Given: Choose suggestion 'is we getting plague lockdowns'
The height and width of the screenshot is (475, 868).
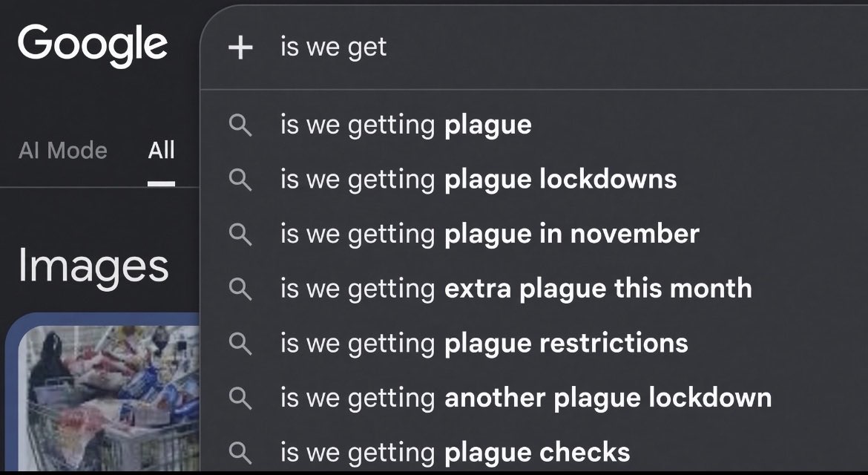Looking at the screenshot, I should (x=533, y=180).
